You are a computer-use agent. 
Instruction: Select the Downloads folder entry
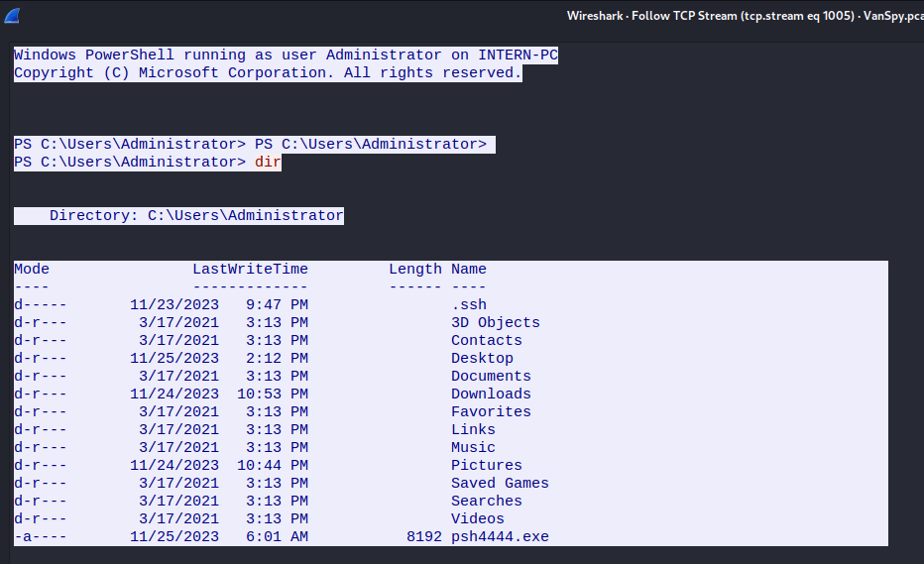(x=492, y=395)
